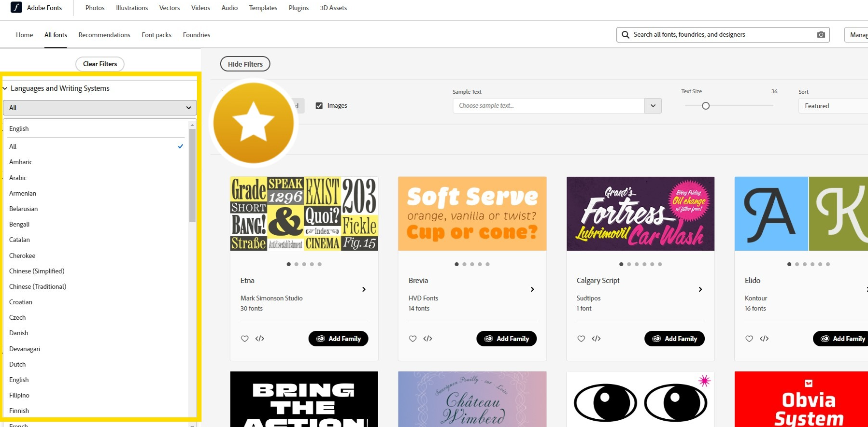The width and height of the screenshot is (868, 427).
Task: Add the Calgary Script family
Action: (674, 339)
